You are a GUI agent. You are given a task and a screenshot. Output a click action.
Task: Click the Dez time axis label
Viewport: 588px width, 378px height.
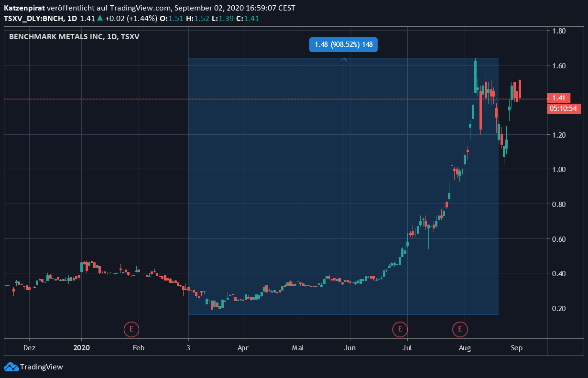tap(29, 348)
